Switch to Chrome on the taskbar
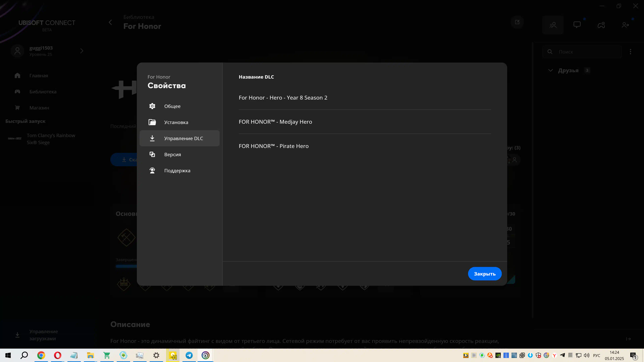Image resolution: width=644 pixels, height=362 pixels. click(x=41, y=355)
